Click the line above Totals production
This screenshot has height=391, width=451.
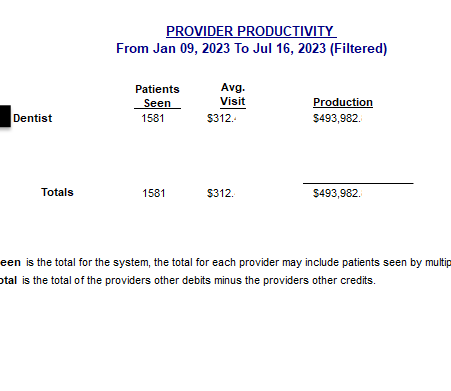coord(358,183)
